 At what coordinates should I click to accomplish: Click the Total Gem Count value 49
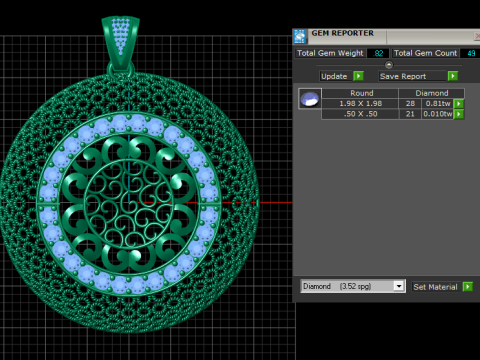(x=471, y=53)
